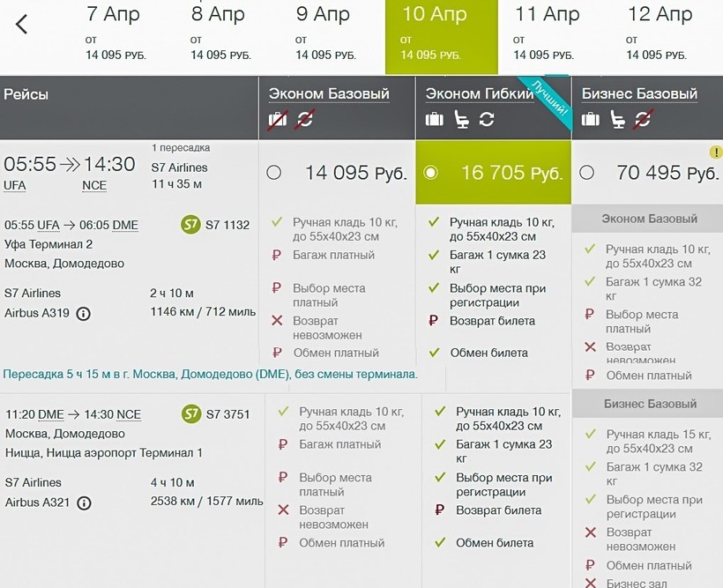
Task: Click the crossed-out exchange icon under Эконом Базовый
Action: click(305, 119)
